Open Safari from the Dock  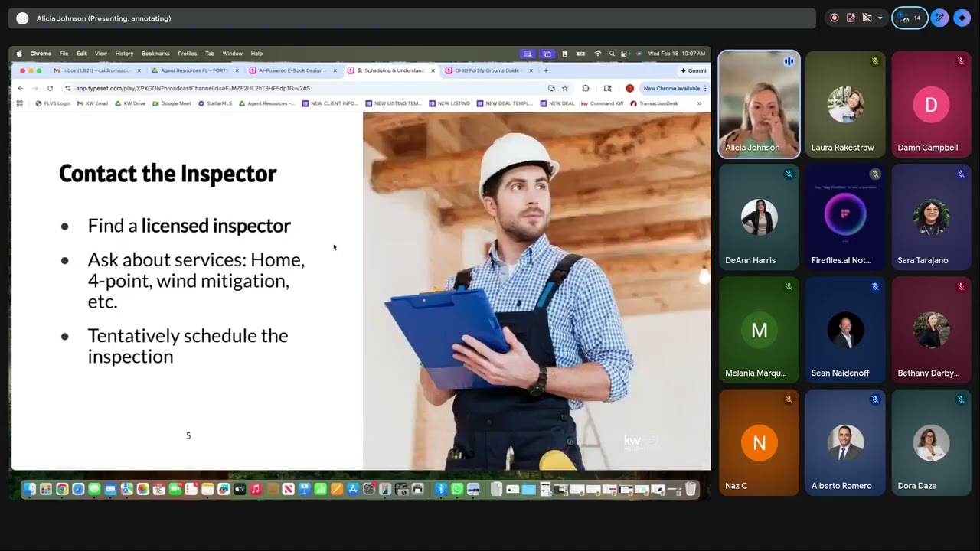pos(78,489)
